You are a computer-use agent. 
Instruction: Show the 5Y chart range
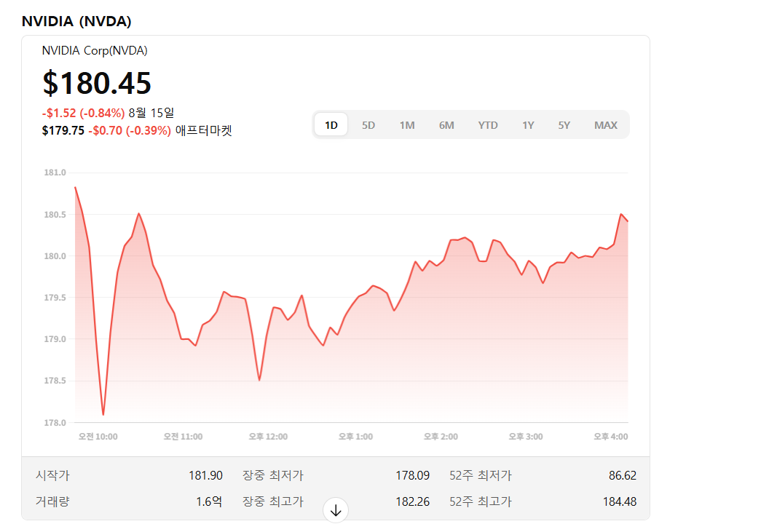[x=564, y=125]
